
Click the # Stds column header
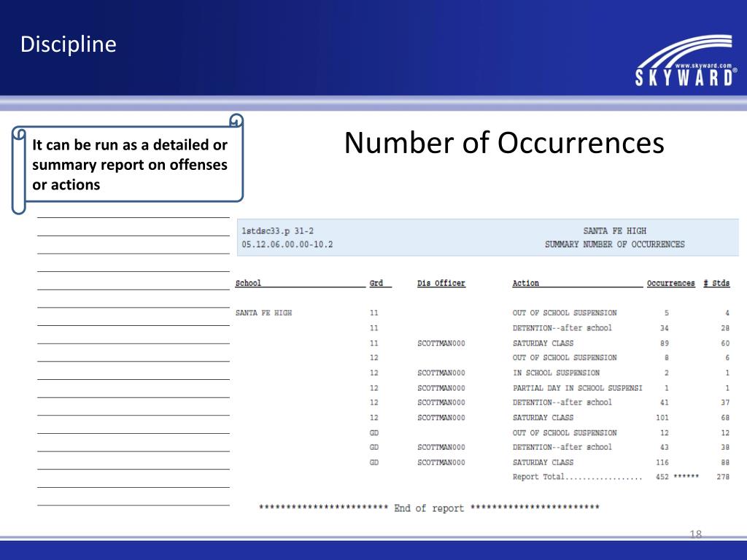717,283
